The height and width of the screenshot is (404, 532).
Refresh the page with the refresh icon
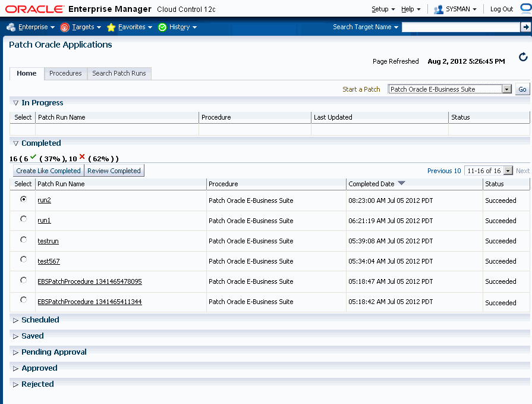coord(523,57)
